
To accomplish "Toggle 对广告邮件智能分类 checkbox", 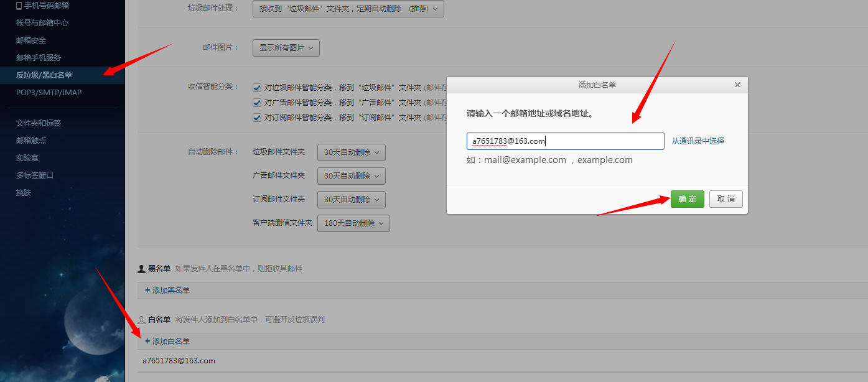I will pyautogui.click(x=257, y=103).
